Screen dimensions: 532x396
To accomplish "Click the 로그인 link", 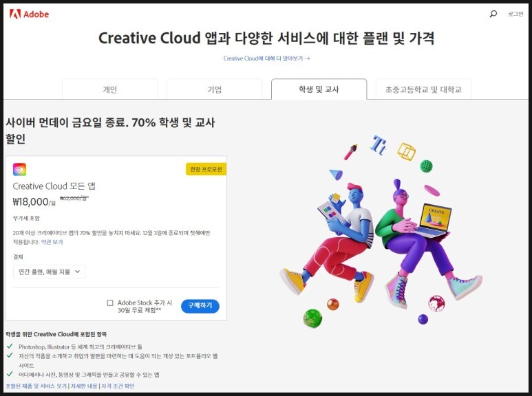I will (x=515, y=14).
